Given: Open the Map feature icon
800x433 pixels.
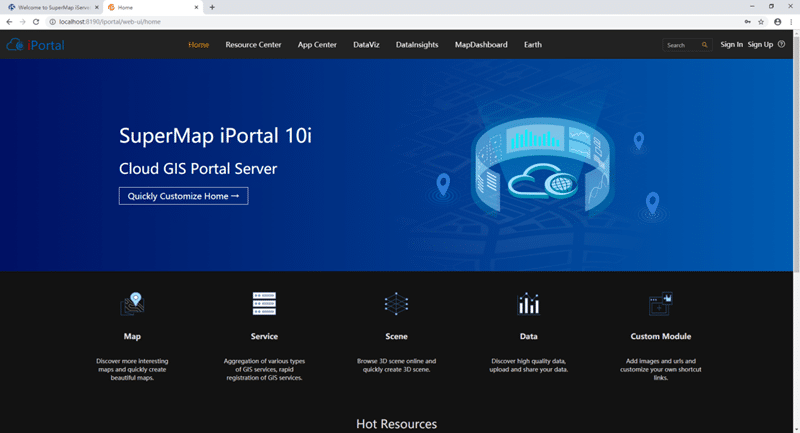Looking at the screenshot, I should [132, 304].
